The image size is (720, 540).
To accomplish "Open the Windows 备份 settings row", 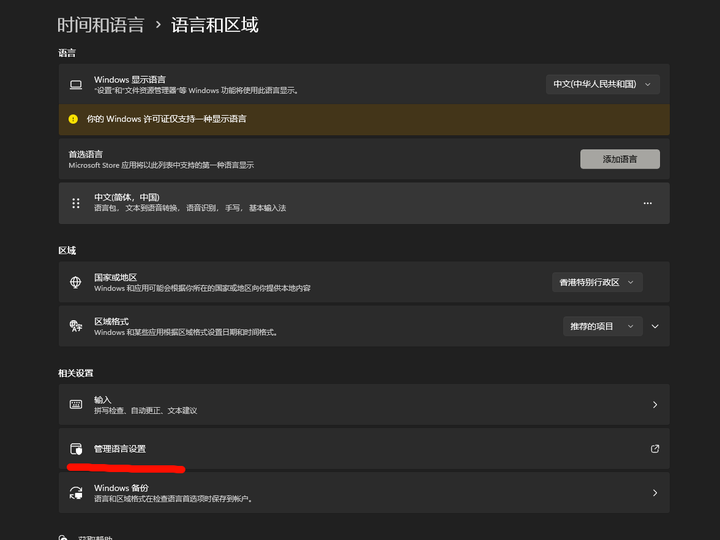I will [364, 493].
